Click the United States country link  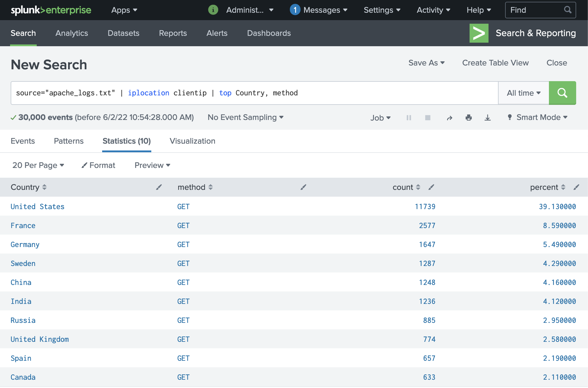click(37, 207)
